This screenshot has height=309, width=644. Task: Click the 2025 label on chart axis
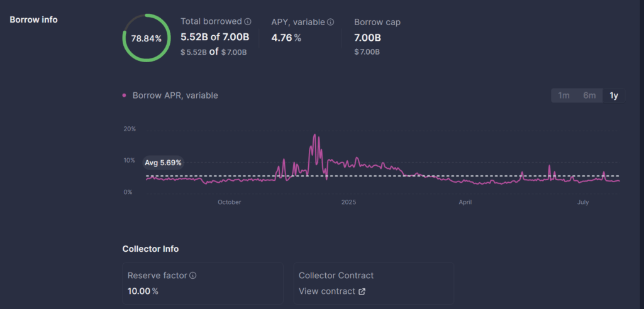(x=348, y=202)
